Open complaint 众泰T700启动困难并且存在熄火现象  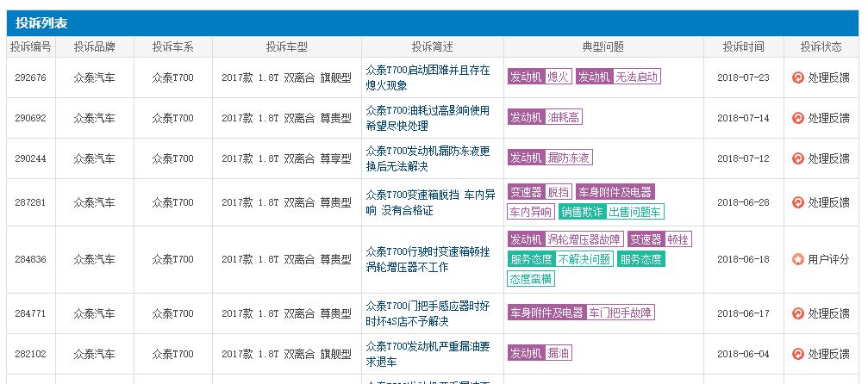pyautogui.click(x=428, y=77)
